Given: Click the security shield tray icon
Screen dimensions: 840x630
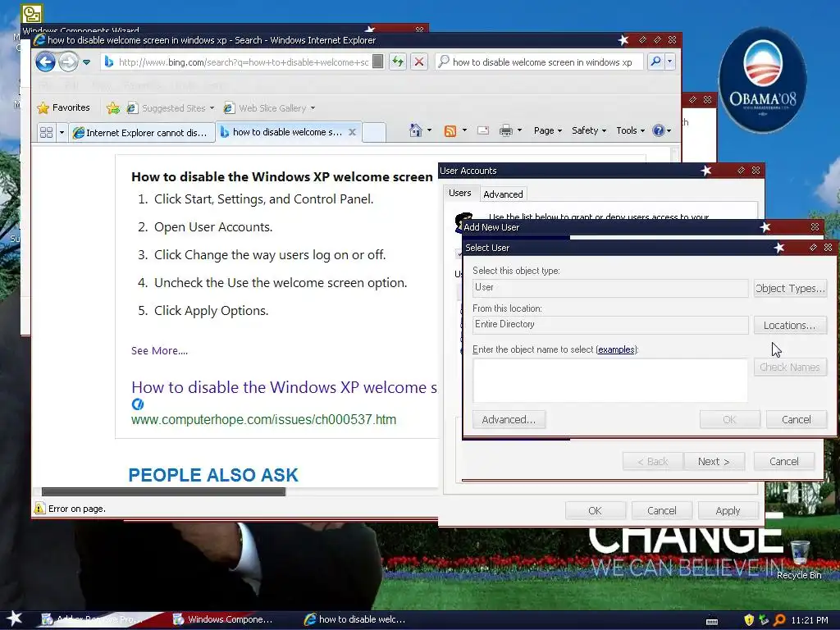Looking at the screenshot, I should point(749,620).
